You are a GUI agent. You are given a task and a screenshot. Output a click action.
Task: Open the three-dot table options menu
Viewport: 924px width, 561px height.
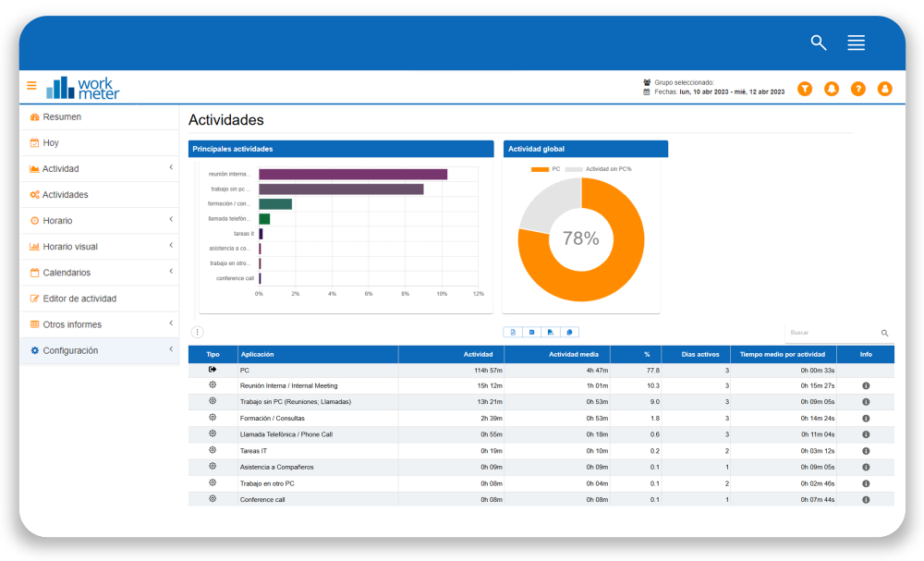[197, 333]
